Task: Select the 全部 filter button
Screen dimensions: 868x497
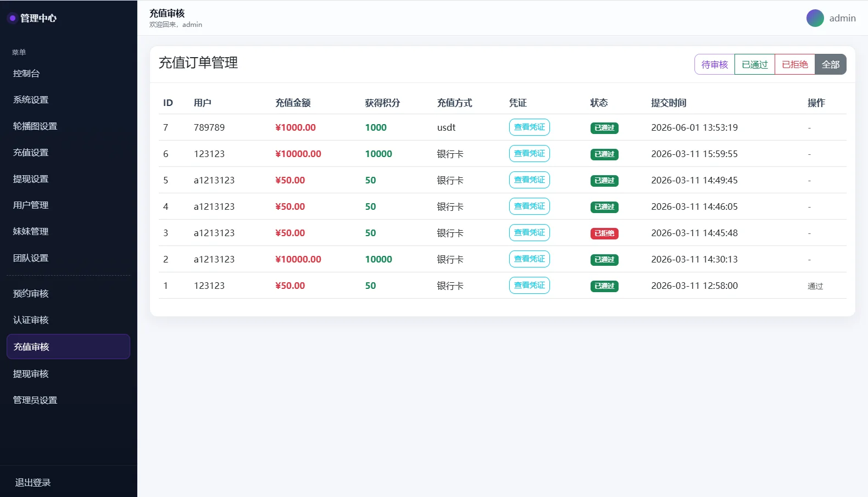Action: pos(830,64)
